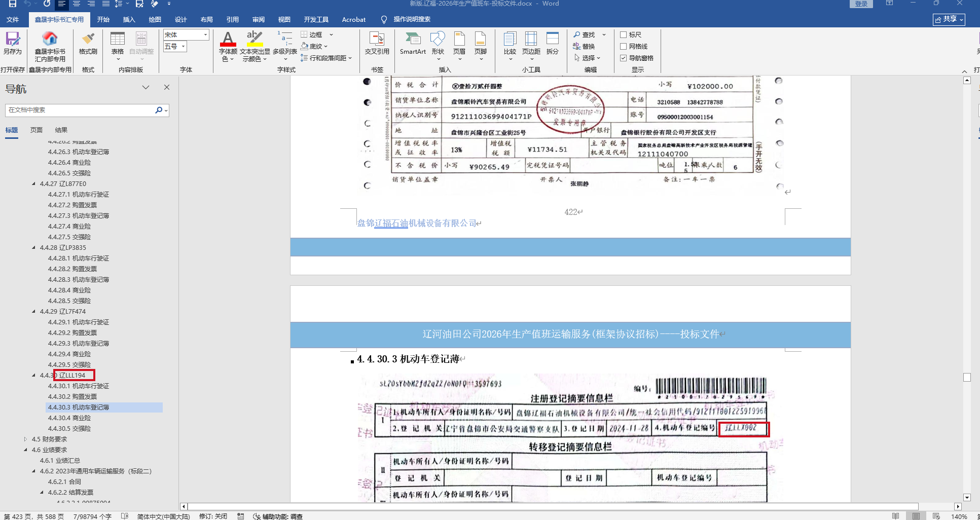Switch to print layout view in status bar
980x520 pixels.
(916, 516)
